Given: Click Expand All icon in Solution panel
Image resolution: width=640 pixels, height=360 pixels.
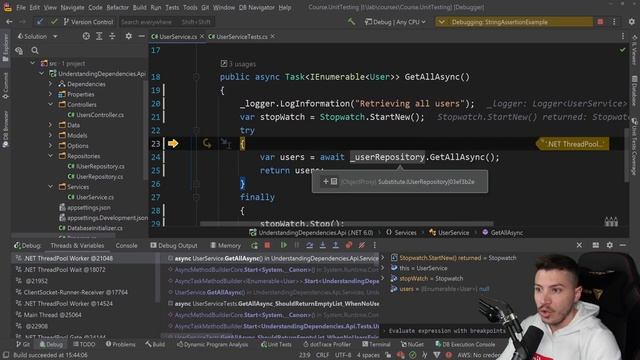Looking at the screenshot, I should (99, 36).
